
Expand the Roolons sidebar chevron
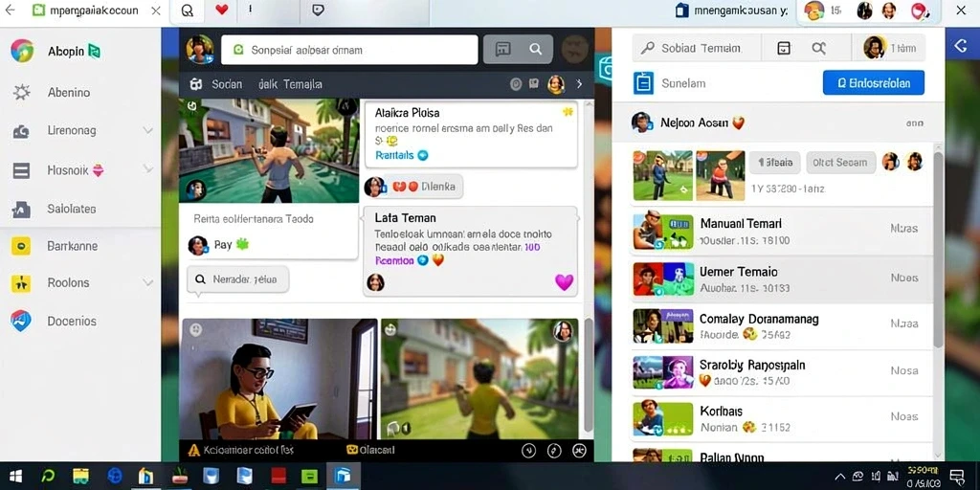coord(147,282)
